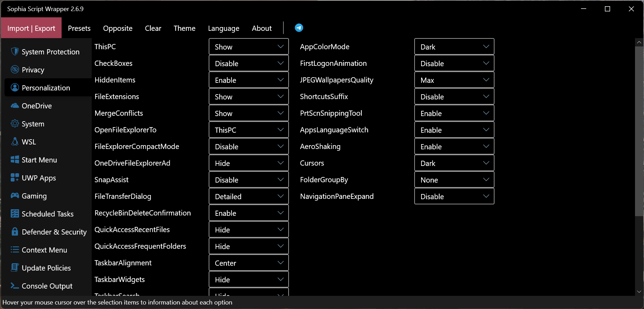Screen dimensions: 644x309
Task: Open the AppColorMode Dark dropdown
Action: pos(454,46)
